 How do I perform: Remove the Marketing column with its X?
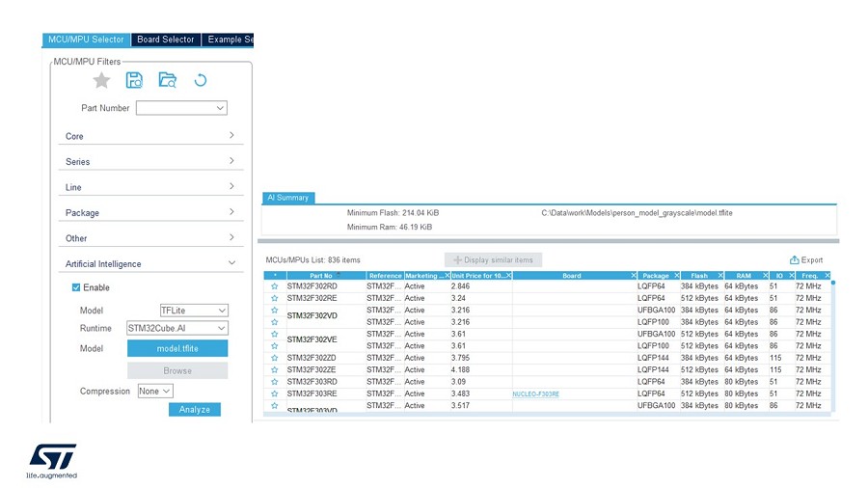(448, 276)
